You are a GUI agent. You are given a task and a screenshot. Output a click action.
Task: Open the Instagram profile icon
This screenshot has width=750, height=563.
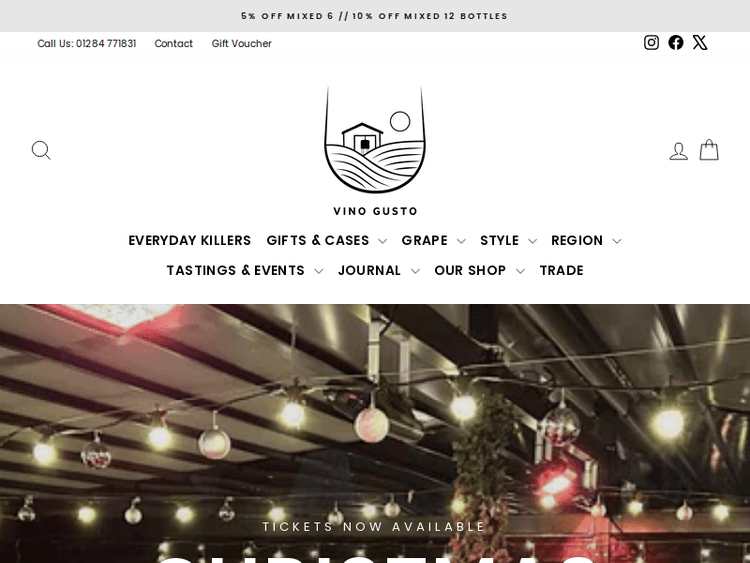pyautogui.click(x=651, y=43)
